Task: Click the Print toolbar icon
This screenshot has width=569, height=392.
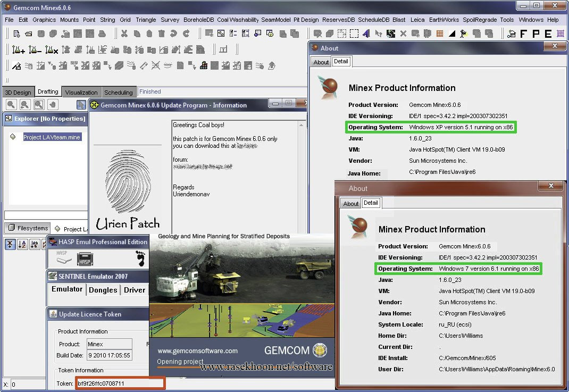Action: [x=102, y=34]
